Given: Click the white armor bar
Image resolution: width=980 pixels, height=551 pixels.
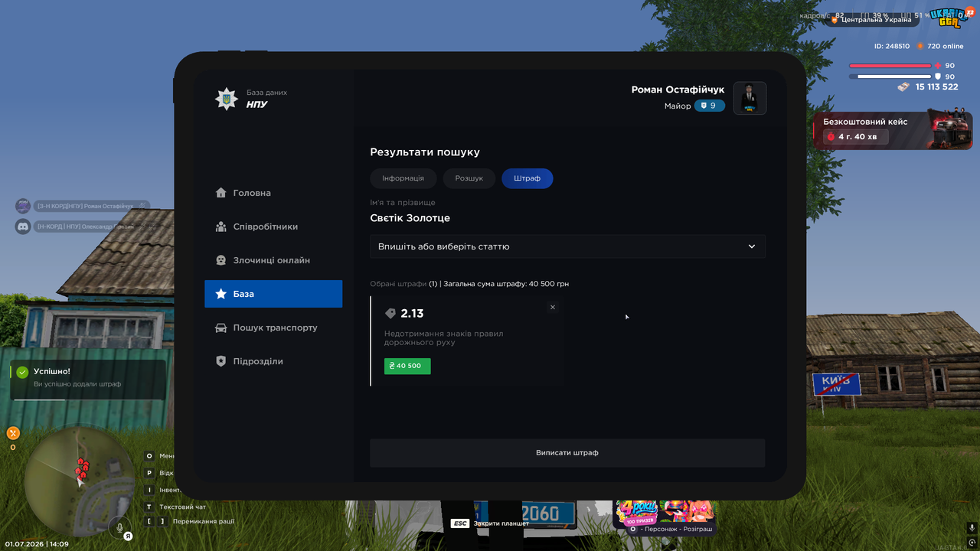Looking at the screenshot, I should 890,77.
